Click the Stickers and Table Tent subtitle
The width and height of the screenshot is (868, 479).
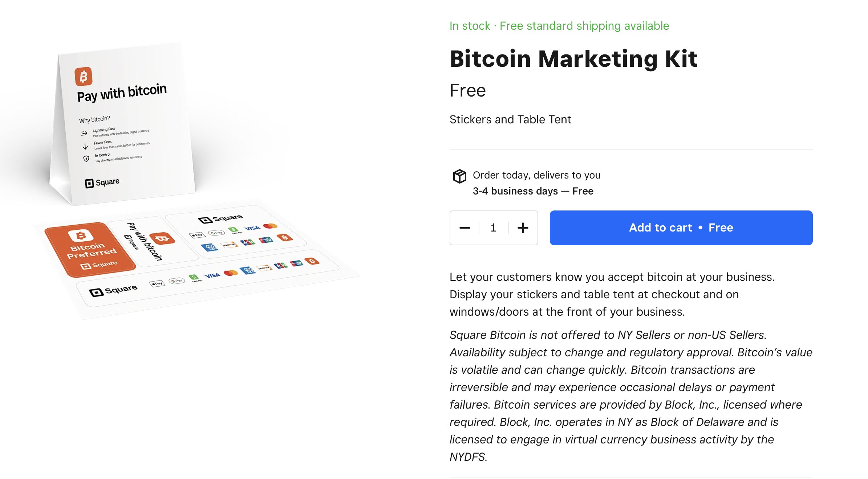pyautogui.click(x=510, y=119)
